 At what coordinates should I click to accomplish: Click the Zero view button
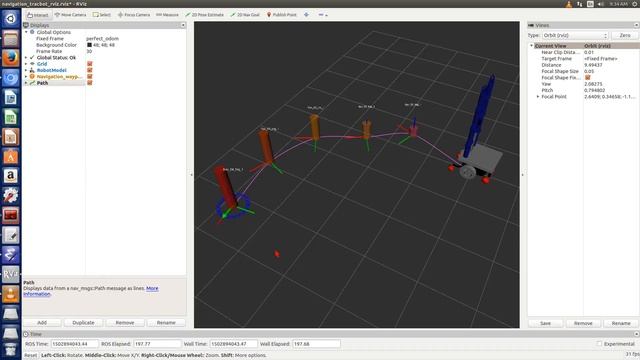(625, 36)
